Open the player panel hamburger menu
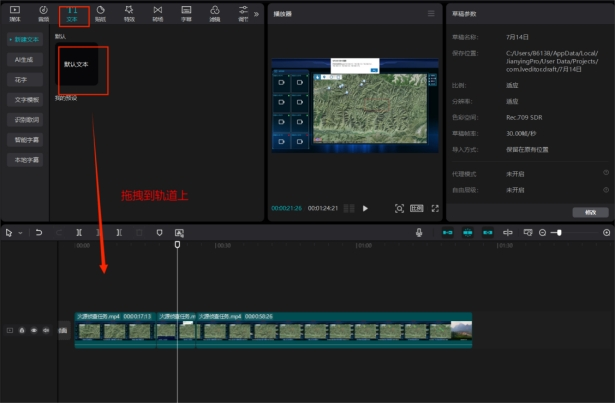This screenshot has width=615, height=403. point(431,14)
